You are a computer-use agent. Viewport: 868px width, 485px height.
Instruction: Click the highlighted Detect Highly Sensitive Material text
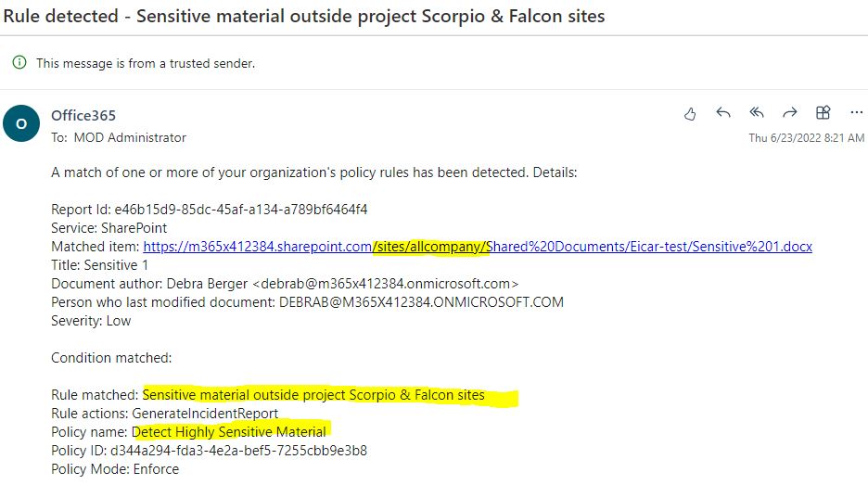pos(229,432)
